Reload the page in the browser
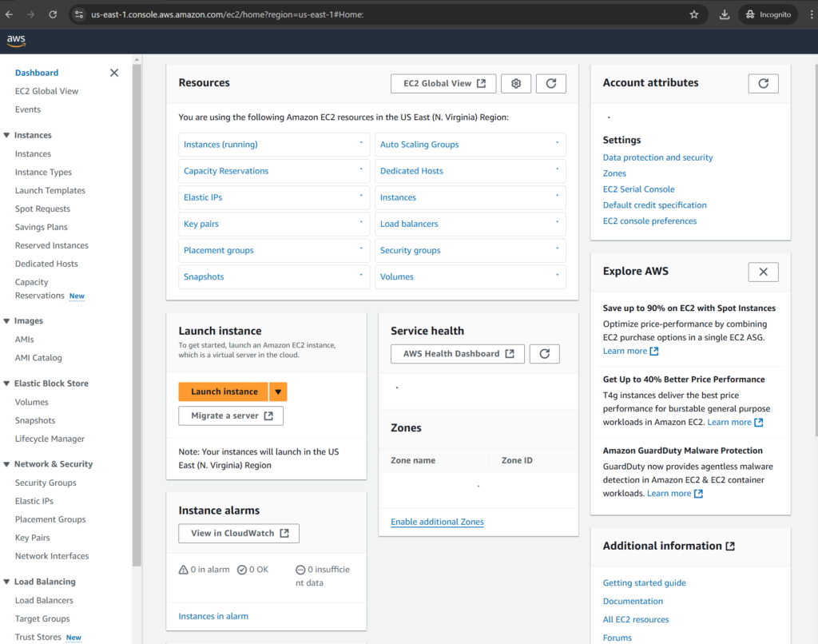 click(53, 14)
